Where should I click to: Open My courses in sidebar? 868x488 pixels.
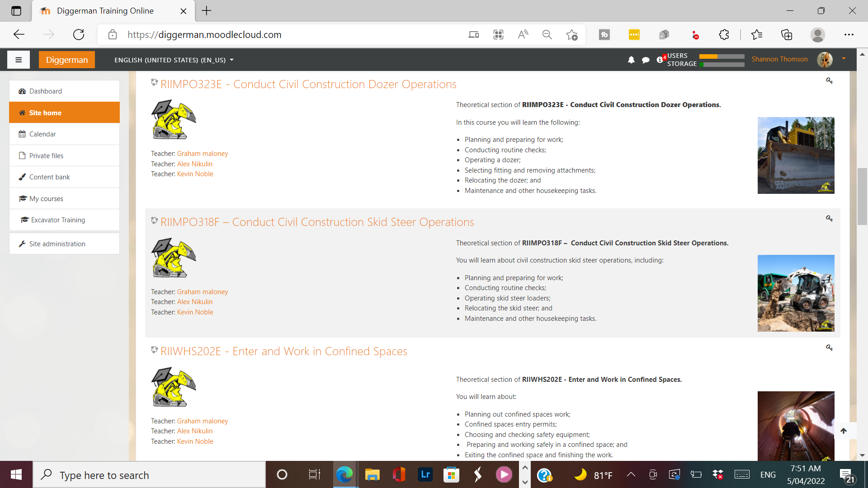(x=46, y=199)
